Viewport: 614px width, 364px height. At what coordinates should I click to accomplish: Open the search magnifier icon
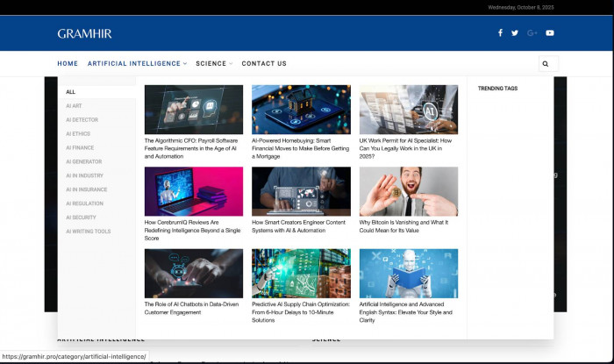coord(546,64)
